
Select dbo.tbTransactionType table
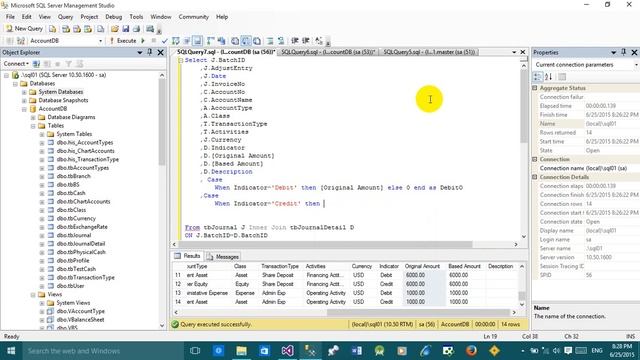(x=85, y=278)
